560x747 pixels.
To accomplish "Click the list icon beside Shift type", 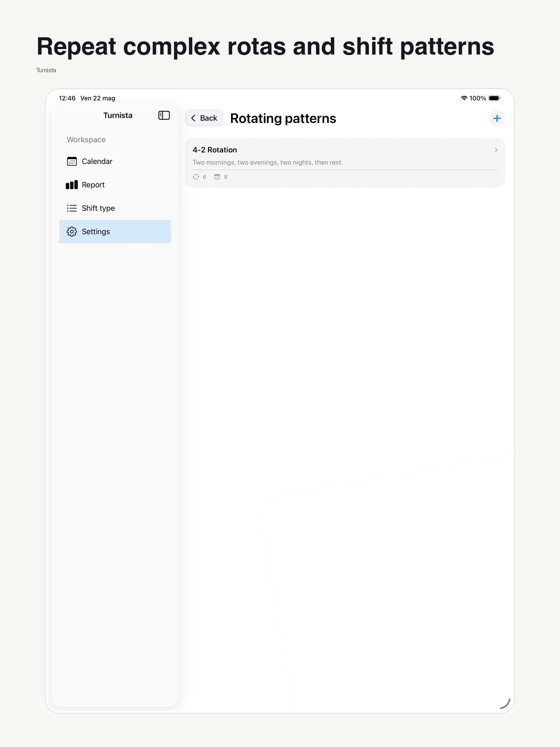I will click(x=72, y=208).
